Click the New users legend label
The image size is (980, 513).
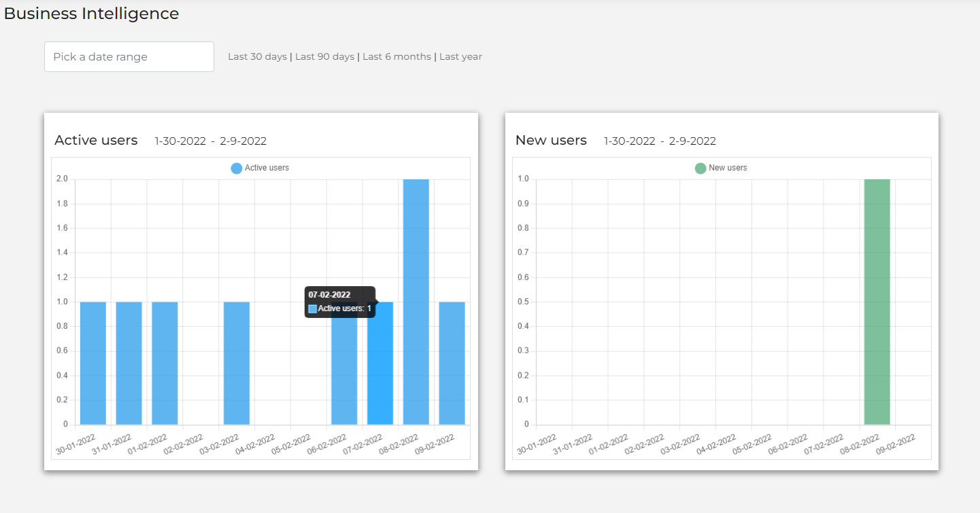coord(728,168)
